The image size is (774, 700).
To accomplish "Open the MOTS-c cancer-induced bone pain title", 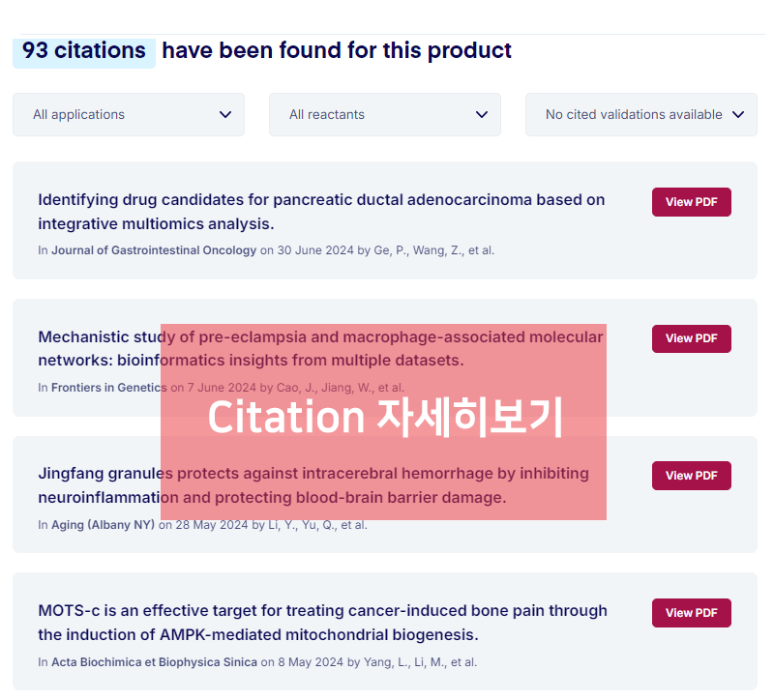I will click(322, 623).
